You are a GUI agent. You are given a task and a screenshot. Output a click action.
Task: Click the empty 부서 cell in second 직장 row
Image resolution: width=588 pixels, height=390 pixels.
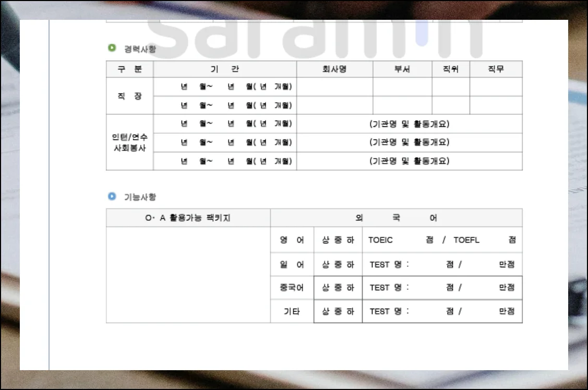(x=402, y=105)
